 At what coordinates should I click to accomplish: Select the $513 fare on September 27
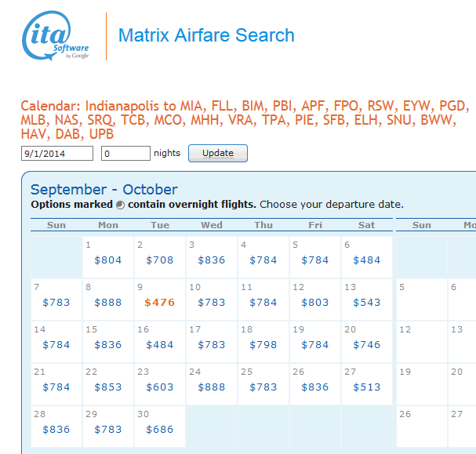(366, 387)
